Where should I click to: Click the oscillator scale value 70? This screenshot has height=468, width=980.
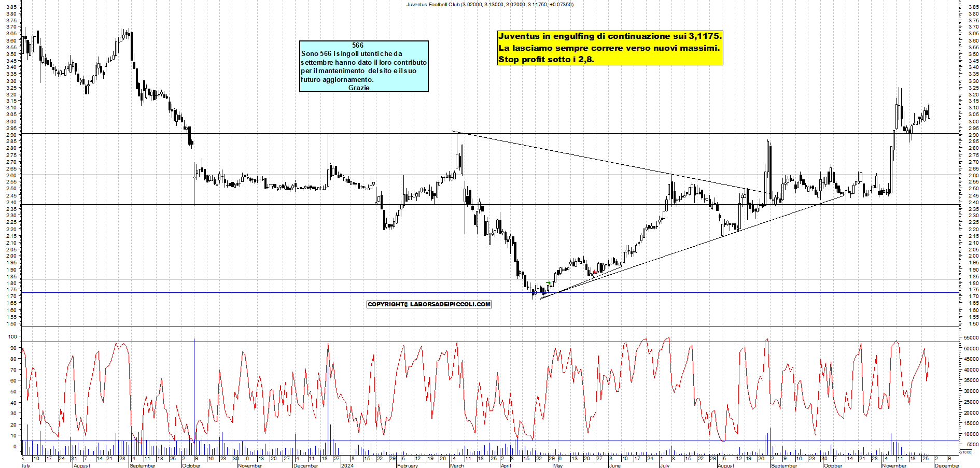click(13, 370)
